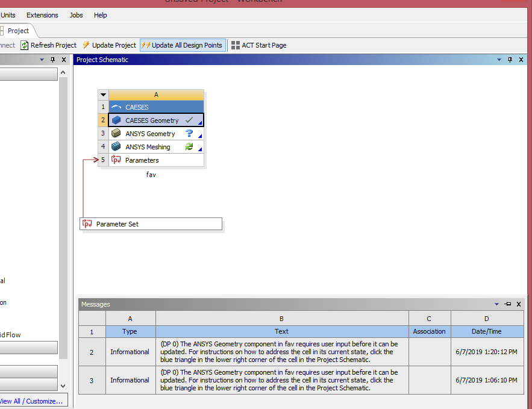532x409 pixels.
Task: Click blue triangle on ANSYS Meshing cell
Action: coord(200,149)
